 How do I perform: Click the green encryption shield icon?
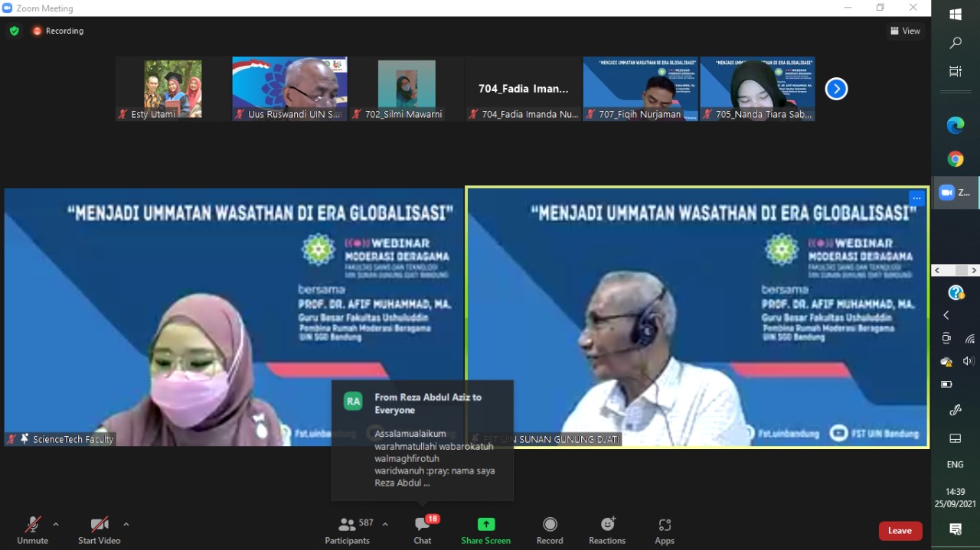pos(14,31)
